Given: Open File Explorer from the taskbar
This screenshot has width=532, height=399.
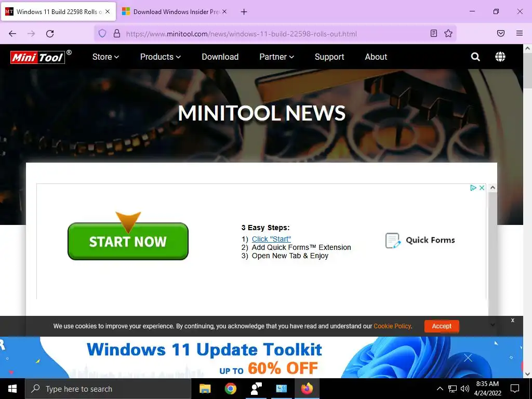Looking at the screenshot, I should pos(205,389).
